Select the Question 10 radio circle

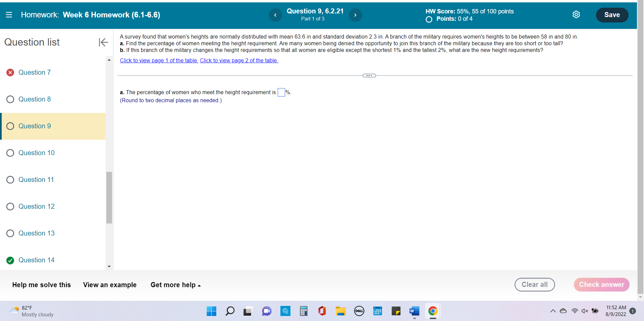coord(10,153)
